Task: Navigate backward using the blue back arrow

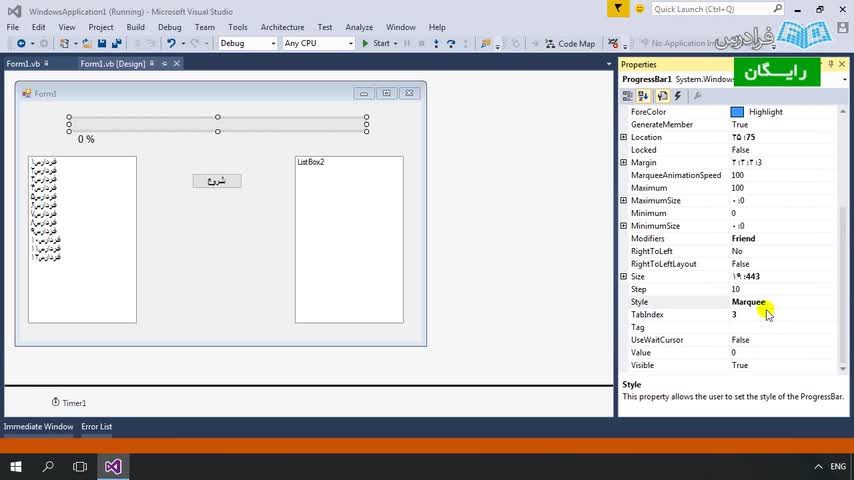Action: (x=21, y=44)
